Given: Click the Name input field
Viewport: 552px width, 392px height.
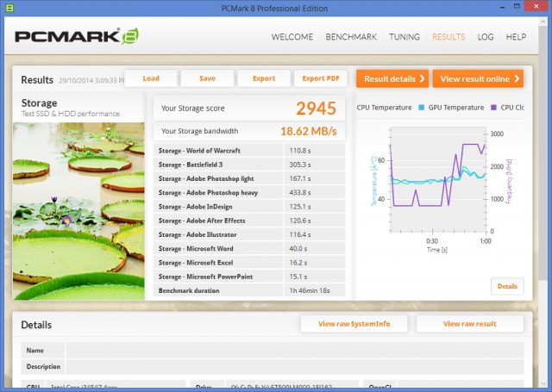Looking at the screenshot, I should tap(295, 351).
